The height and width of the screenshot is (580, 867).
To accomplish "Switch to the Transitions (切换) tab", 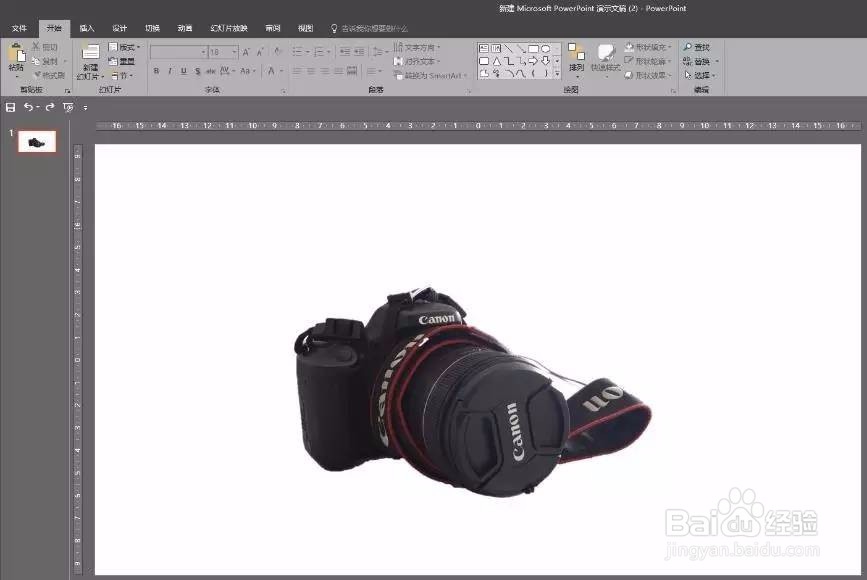I will [152, 28].
